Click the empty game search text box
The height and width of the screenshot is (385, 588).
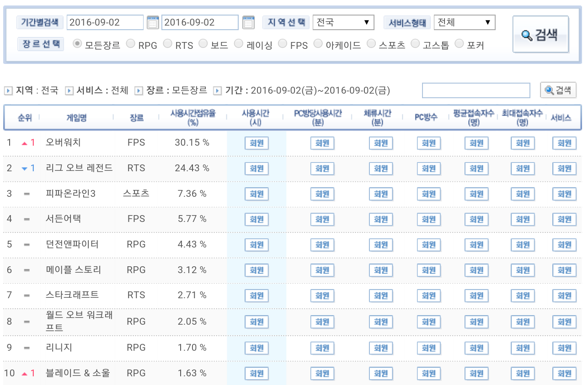(x=476, y=90)
